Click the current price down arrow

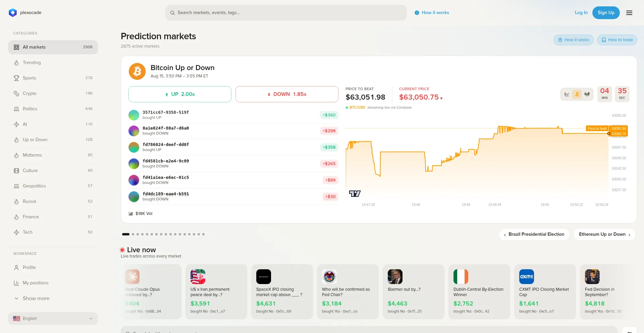point(441,98)
